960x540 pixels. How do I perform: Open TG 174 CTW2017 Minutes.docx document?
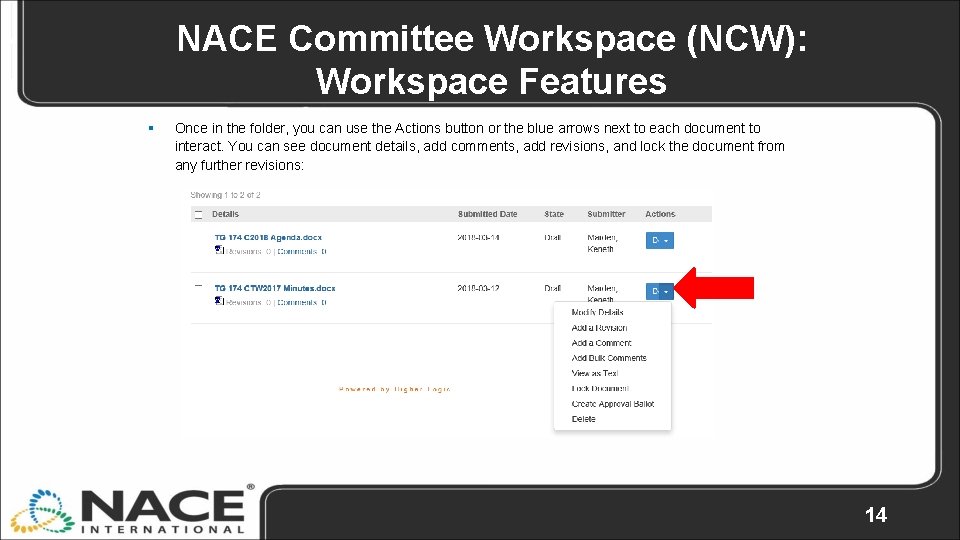pos(275,288)
